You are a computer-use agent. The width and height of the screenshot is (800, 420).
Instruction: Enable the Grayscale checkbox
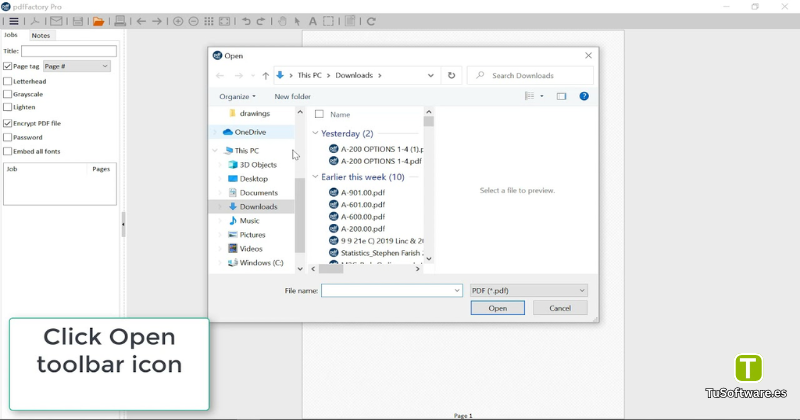[8, 94]
